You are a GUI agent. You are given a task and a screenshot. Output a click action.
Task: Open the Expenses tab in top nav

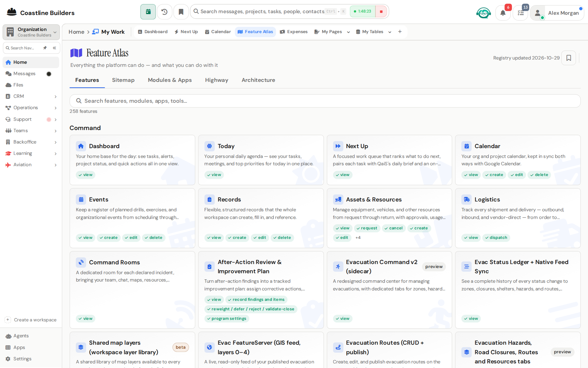click(294, 32)
